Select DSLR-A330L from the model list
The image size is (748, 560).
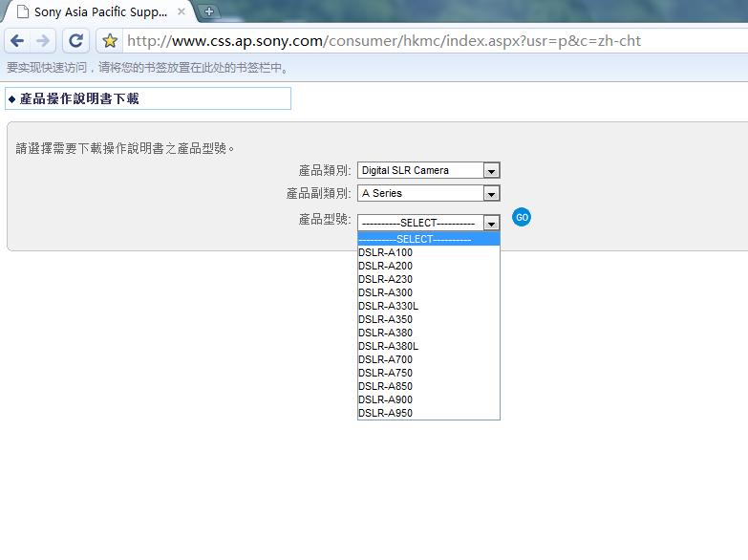(x=428, y=306)
